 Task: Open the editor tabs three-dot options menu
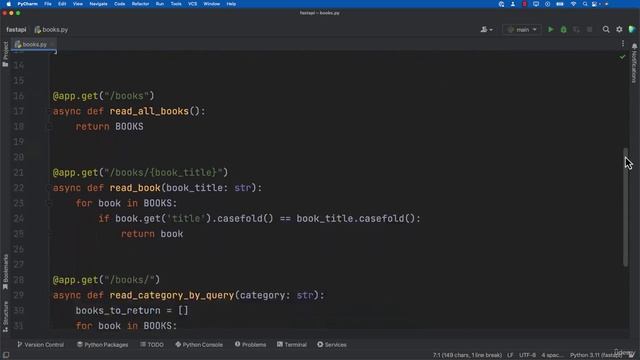click(623, 44)
